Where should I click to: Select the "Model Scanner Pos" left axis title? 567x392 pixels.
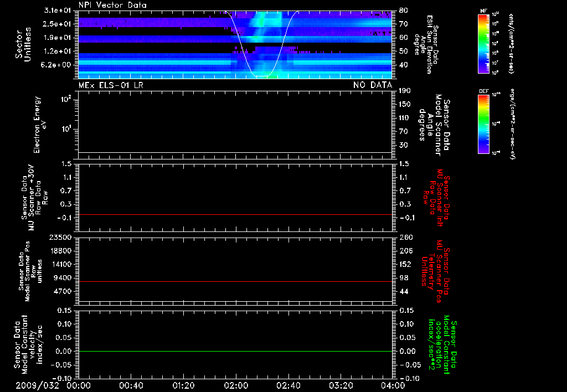click(x=30, y=271)
